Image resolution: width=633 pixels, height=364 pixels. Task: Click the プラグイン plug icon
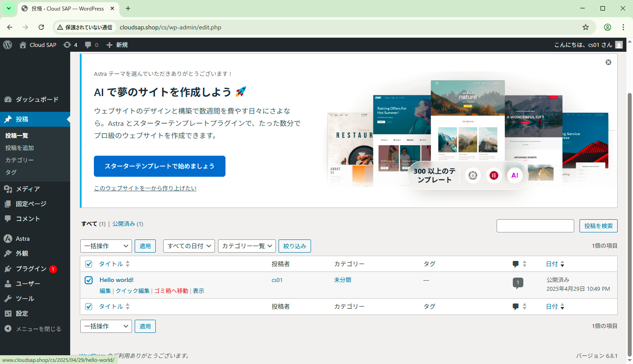(x=7, y=269)
